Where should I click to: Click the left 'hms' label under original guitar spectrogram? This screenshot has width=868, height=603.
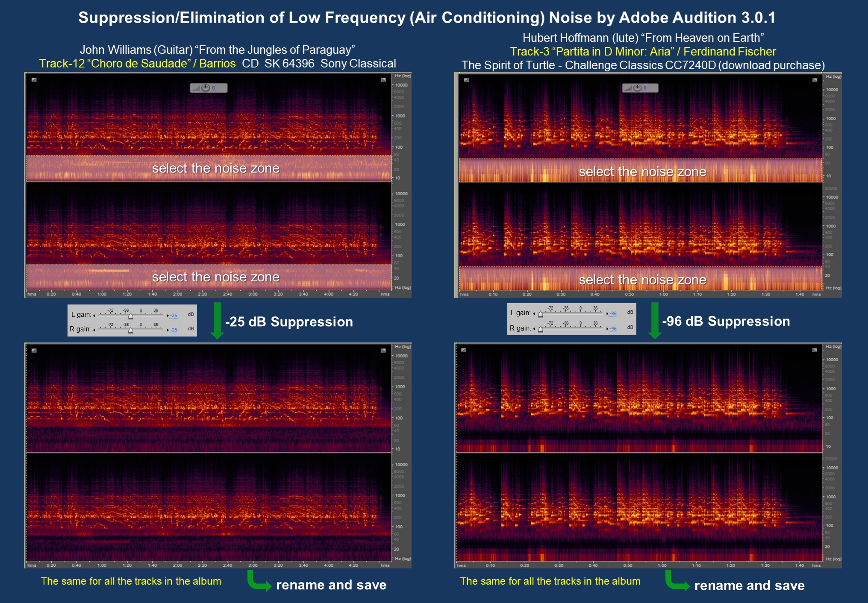[32, 294]
